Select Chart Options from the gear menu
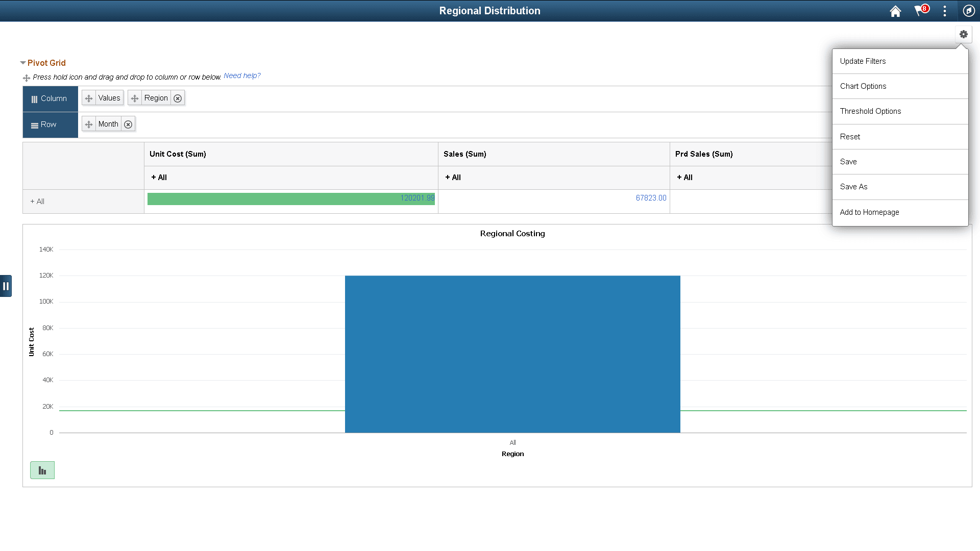980x551 pixels. pyautogui.click(x=863, y=86)
